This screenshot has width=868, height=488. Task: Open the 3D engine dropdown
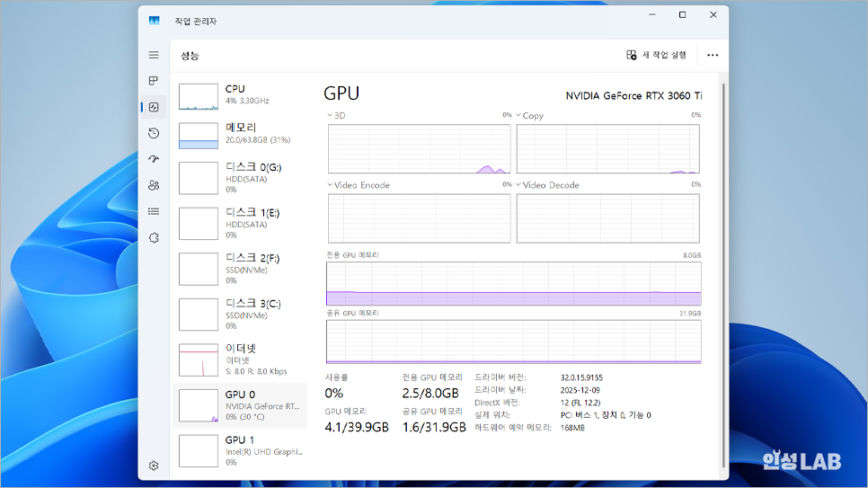coord(336,115)
